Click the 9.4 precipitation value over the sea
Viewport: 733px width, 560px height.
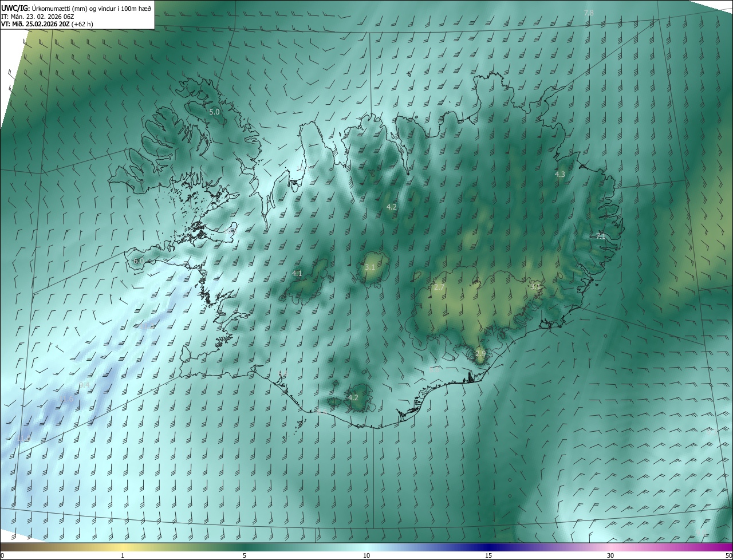tap(84, 385)
